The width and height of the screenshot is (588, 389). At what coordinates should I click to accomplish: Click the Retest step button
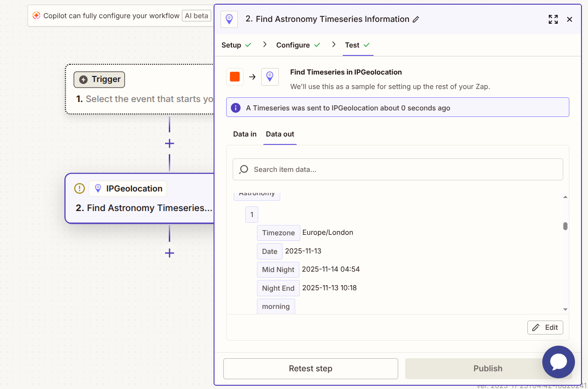pyautogui.click(x=311, y=369)
